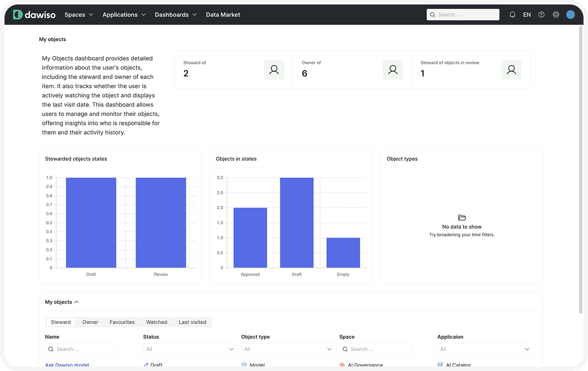Open the Ask Dawiso model link
This screenshot has width=588, height=371.
point(67,365)
